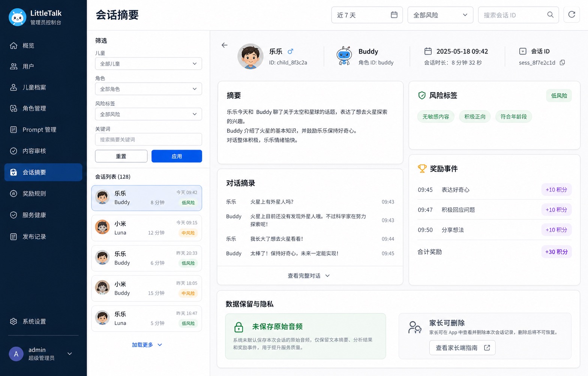Click the search magnifier in 搜索会话 ID box
This screenshot has width=588, height=376.
pos(550,15)
